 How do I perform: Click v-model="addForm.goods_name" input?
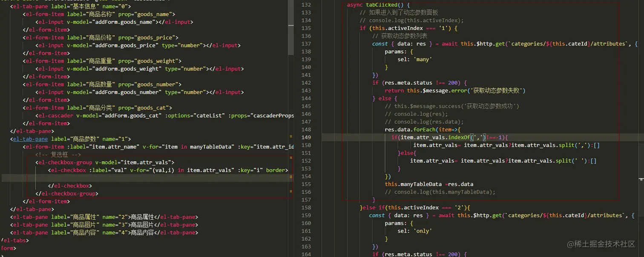[114, 22]
